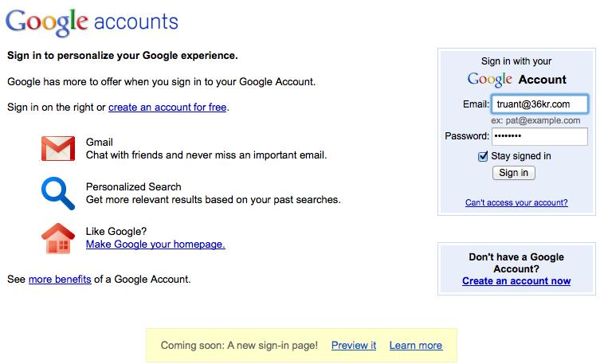Click the Personalized Search heading text
This screenshot has height=364, width=604.
[133, 187]
